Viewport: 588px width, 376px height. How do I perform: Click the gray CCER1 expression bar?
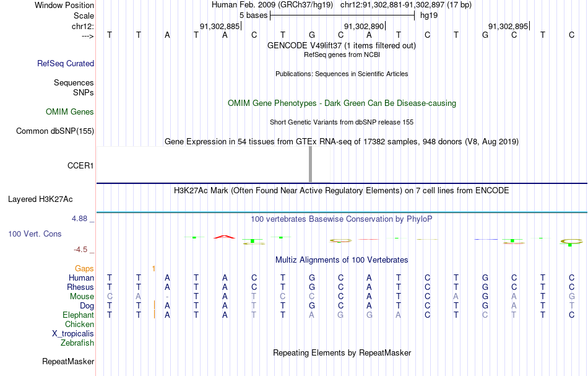310,164
